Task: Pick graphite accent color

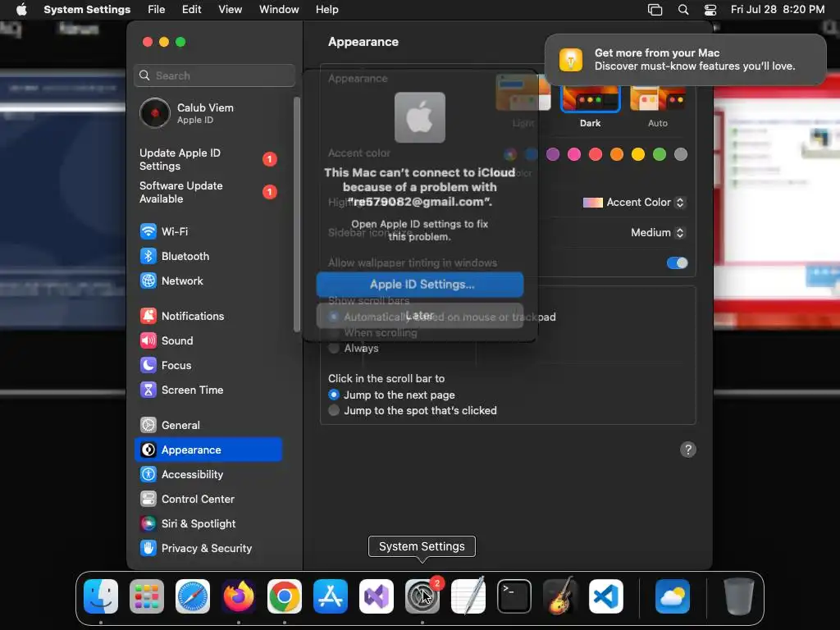Action: [680, 155]
